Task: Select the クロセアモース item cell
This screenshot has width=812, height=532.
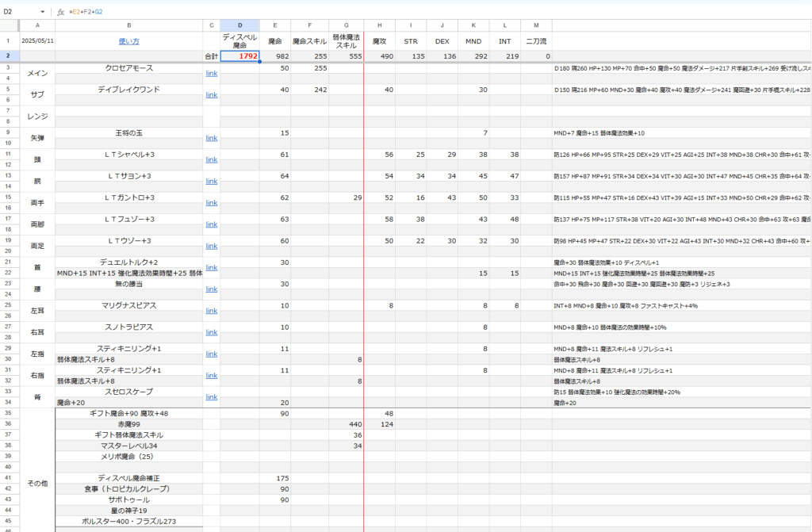Action: 129,68
